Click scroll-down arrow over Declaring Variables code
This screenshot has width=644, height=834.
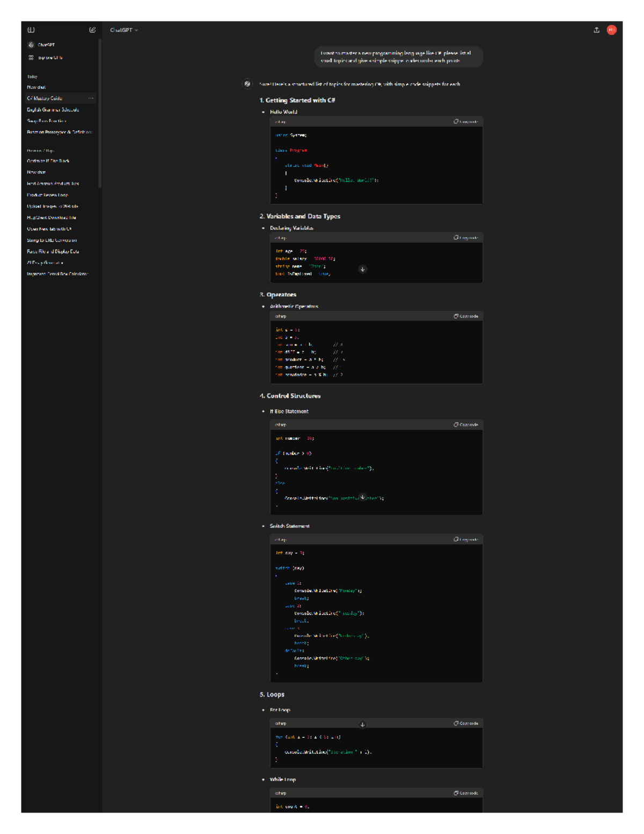tap(363, 270)
